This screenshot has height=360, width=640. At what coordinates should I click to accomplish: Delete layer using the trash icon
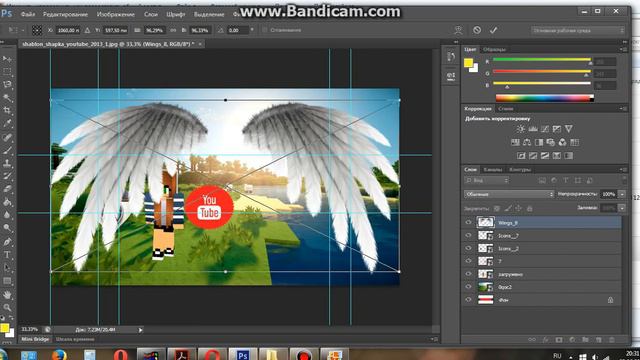611,340
